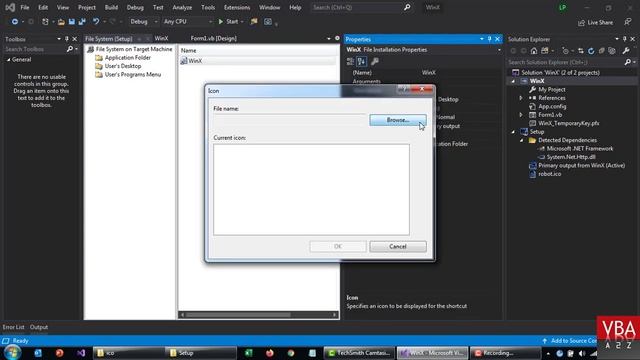Screen dimensions: 640x360
Task: Expand the Form1.vb node
Action: point(521,115)
